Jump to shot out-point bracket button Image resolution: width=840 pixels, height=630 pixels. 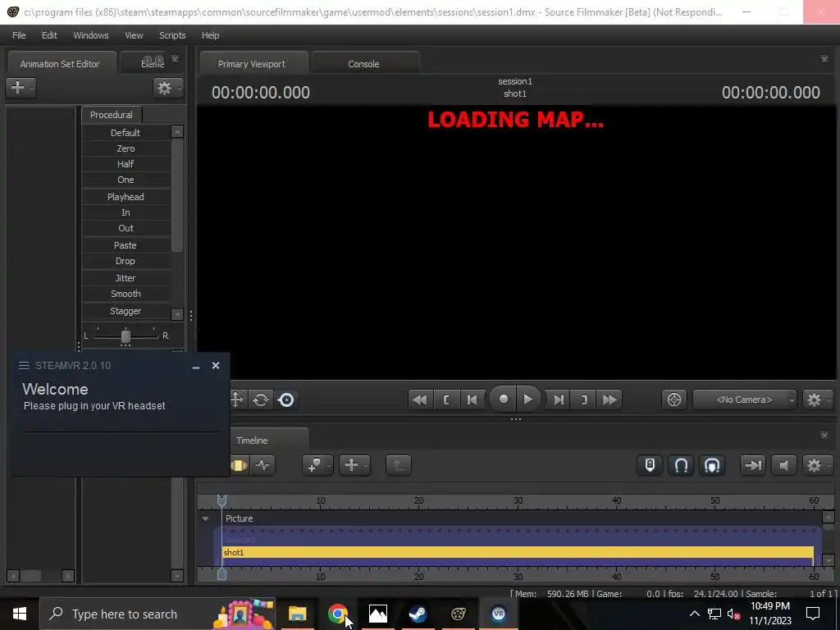pos(584,399)
